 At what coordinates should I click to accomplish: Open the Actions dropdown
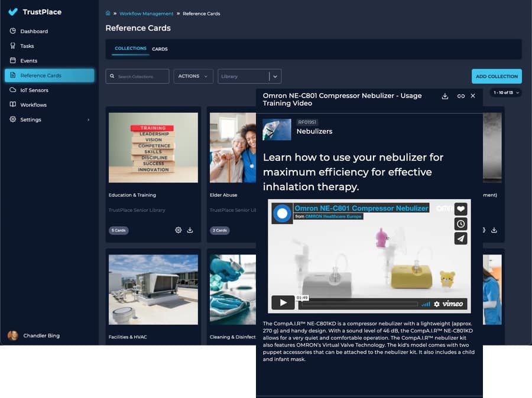(x=193, y=76)
